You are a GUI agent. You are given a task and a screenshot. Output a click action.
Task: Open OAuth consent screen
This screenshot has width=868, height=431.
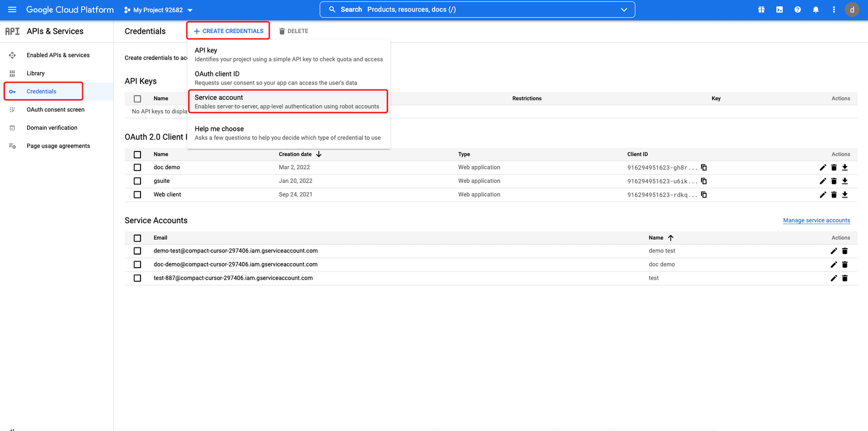click(x=55, y=110)
